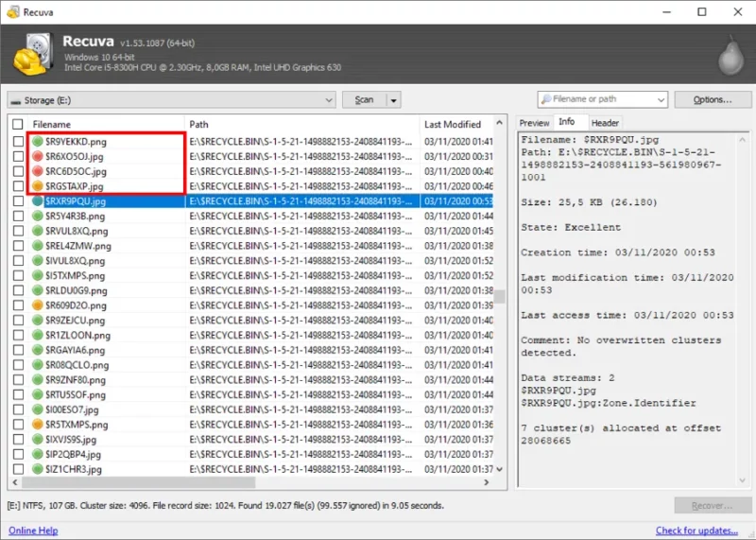Click the green status dot of $R9YEKKD.png
Image resolution: width=756 pixels, height=540 pixels.
(38, 142)
